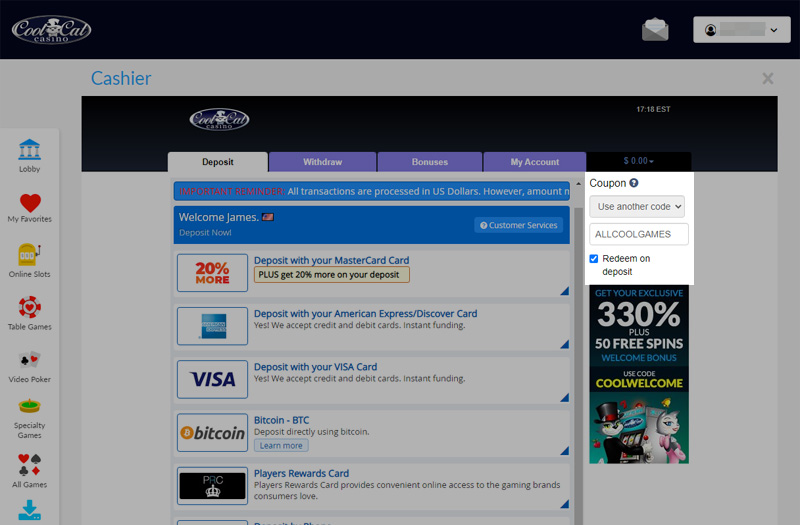Click the 17:18 EST time display
Screen dimensions: 800x525
click(653, 109)
